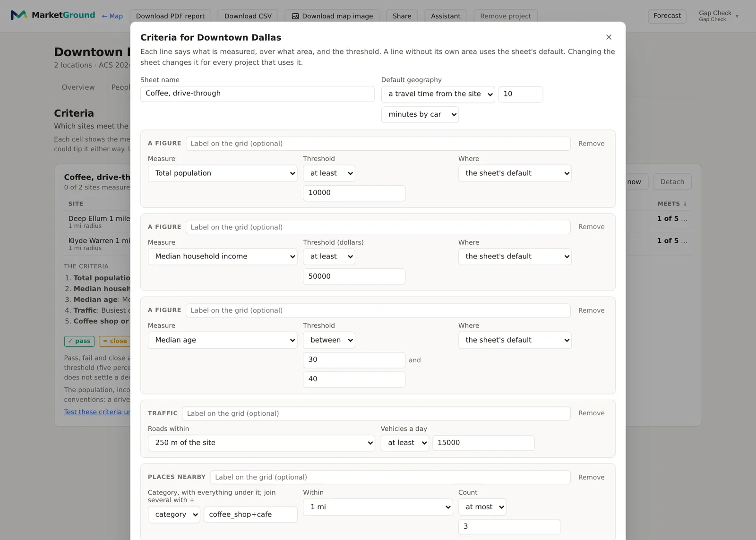Open the category type dropdown

(174, 514)
